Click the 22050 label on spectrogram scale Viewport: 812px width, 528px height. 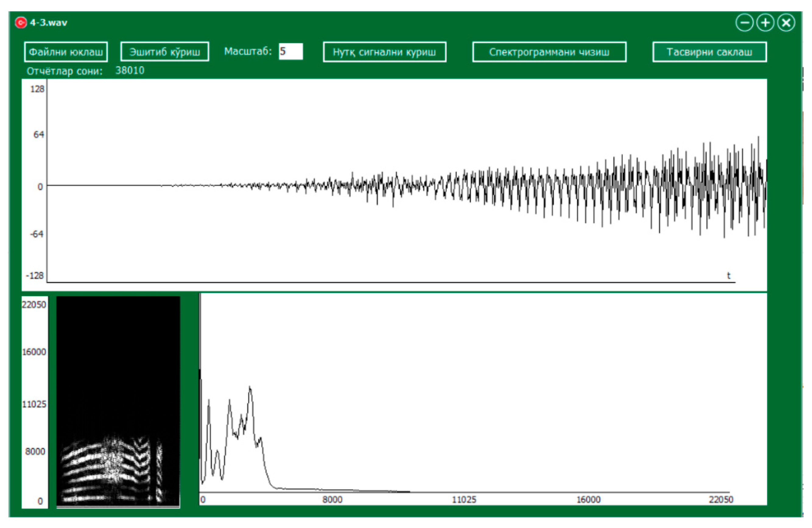click(x=34, y=305)
